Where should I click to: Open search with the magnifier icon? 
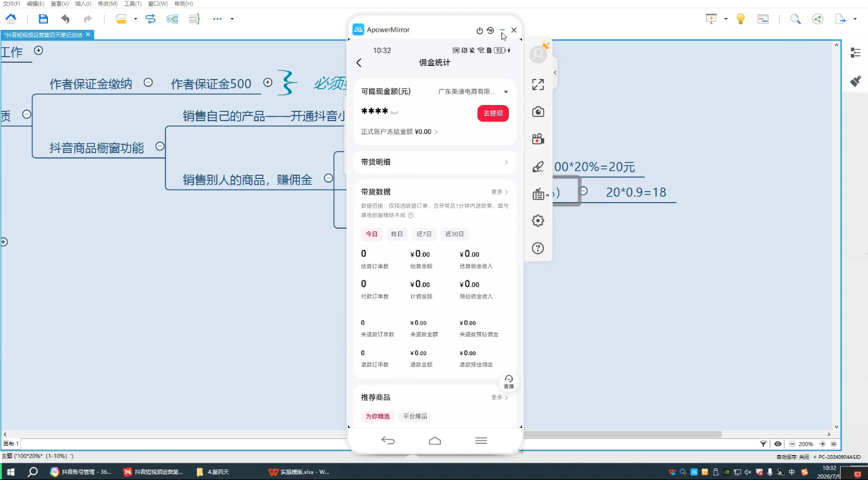point(795,19)
